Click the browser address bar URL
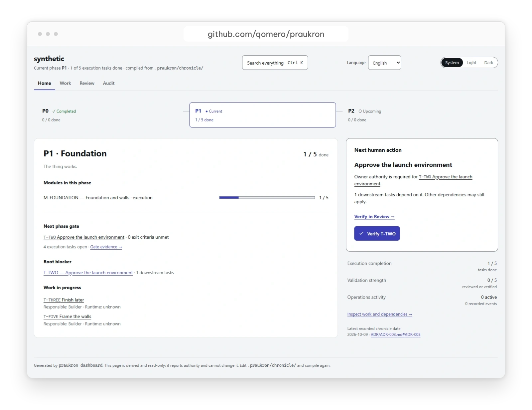This screenshot has height=410, width=532. tap(266, 34)
